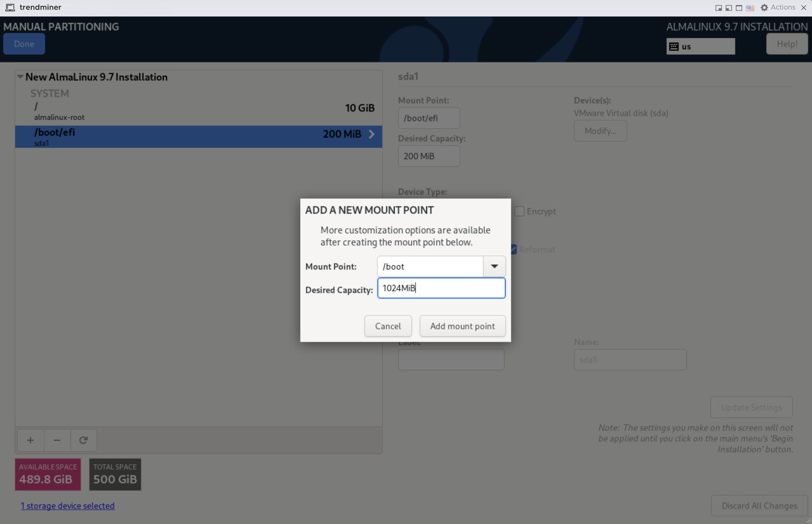Follow the '1 storage device selected' link
The width and height of the screenshot is (812, 524).
click(67, 506)
